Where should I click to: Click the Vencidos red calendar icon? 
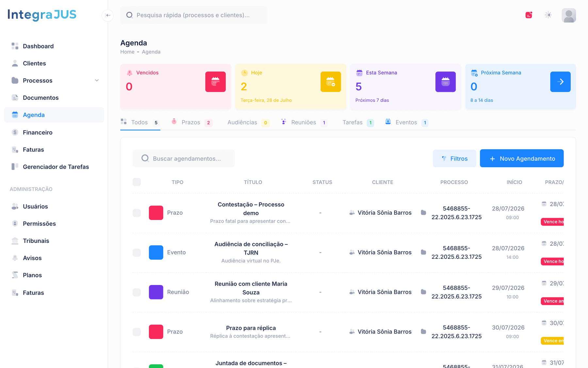[x=216, y=82]
